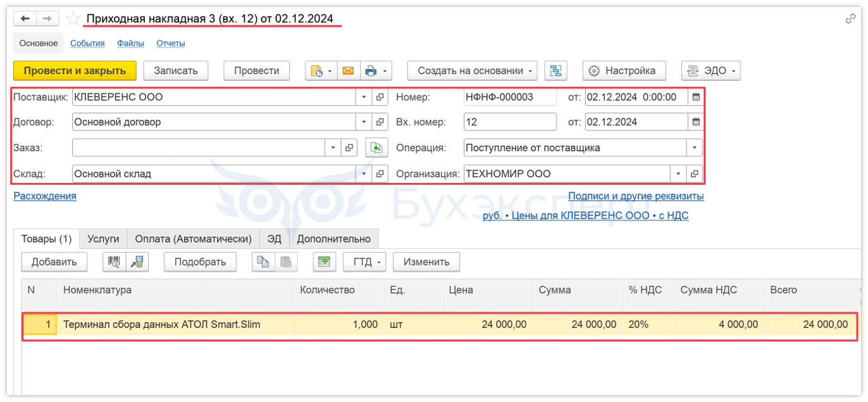This screenshot has height=402, width=868.
Task: Click Номер field НФНФ-000003
Action: [510, 97]
